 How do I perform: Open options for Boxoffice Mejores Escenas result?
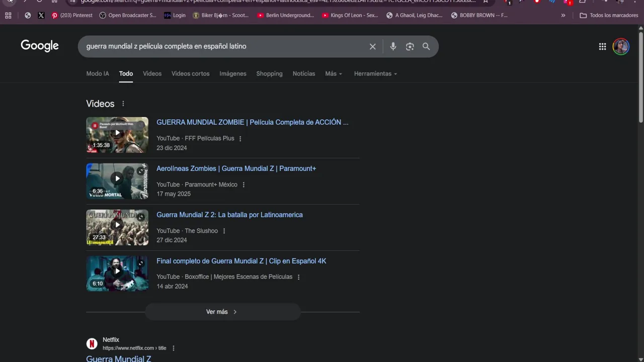[299, 278]
